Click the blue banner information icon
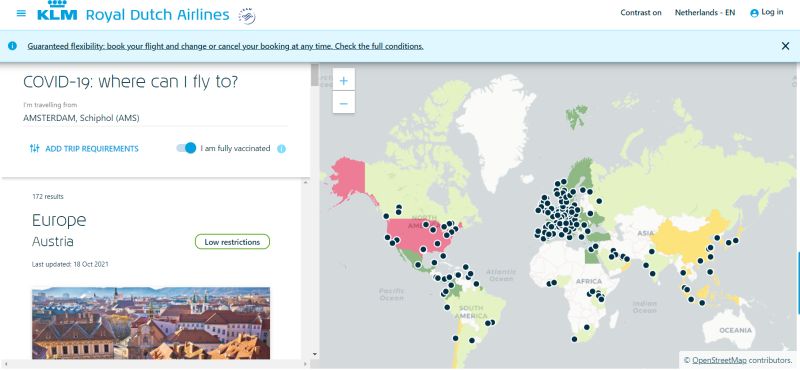800x370 pixels. click(12, 46)
